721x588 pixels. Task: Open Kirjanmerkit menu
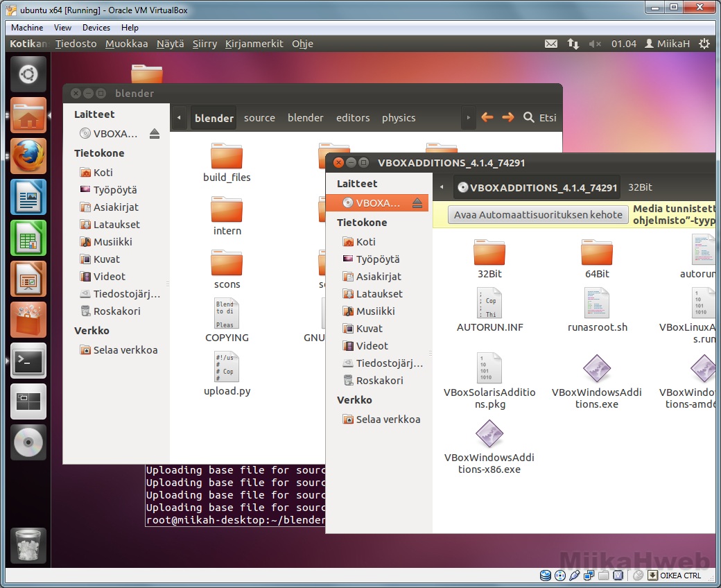[254, 44]
